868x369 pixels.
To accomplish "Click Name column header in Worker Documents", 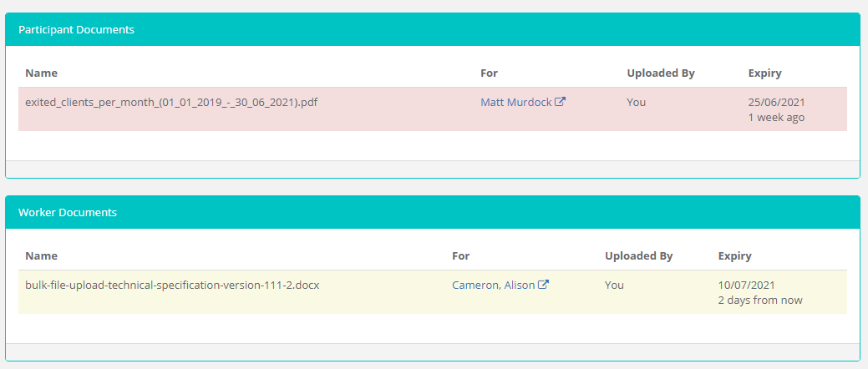I will [42, 256].
